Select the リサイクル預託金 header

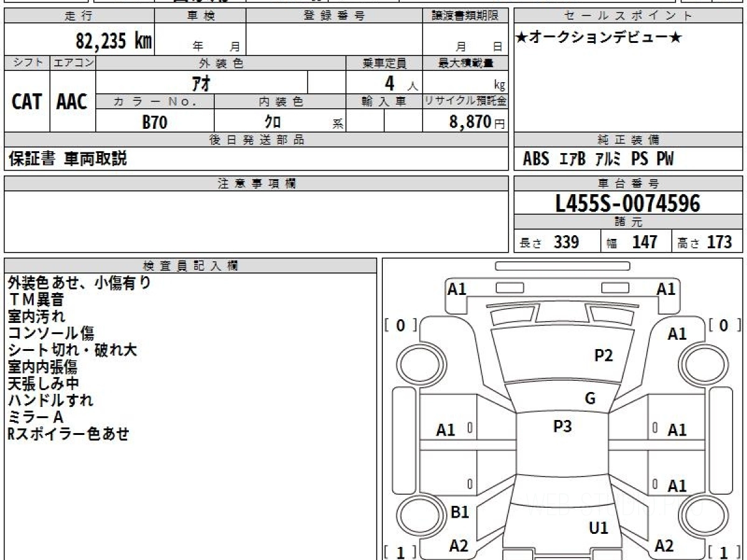click(466, 101)
